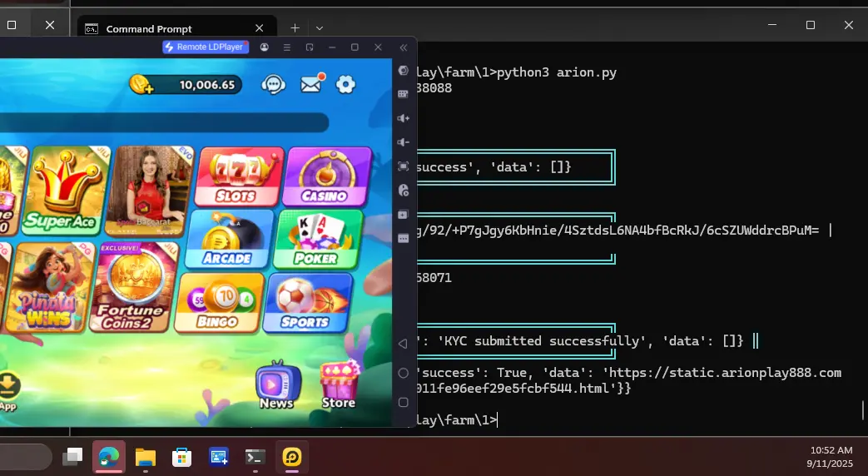Click the terminal scrollbar thumb at right edge
868x476 pixels.
tap(863, 410)
